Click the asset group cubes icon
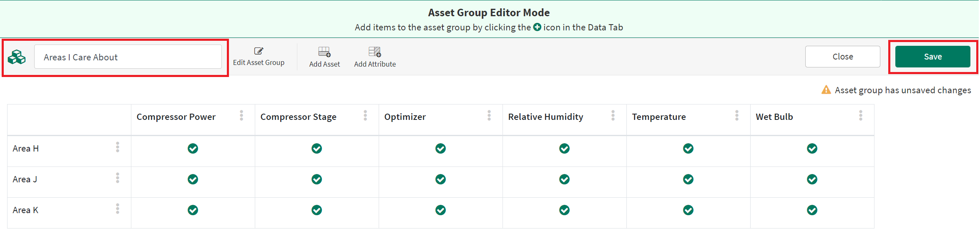The image size is (980, 251). click(17, 57)
